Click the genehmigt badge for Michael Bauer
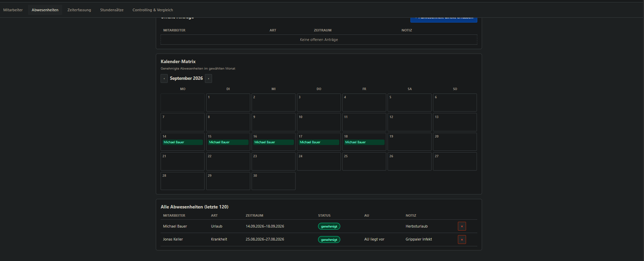This screenshot has width=644, height=261. [x=329, y=226]
